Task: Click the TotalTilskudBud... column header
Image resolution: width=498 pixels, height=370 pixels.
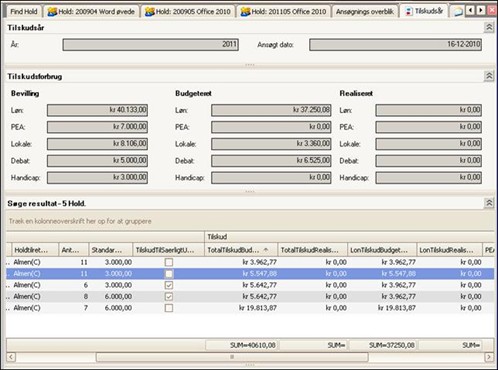Action: 241,250
